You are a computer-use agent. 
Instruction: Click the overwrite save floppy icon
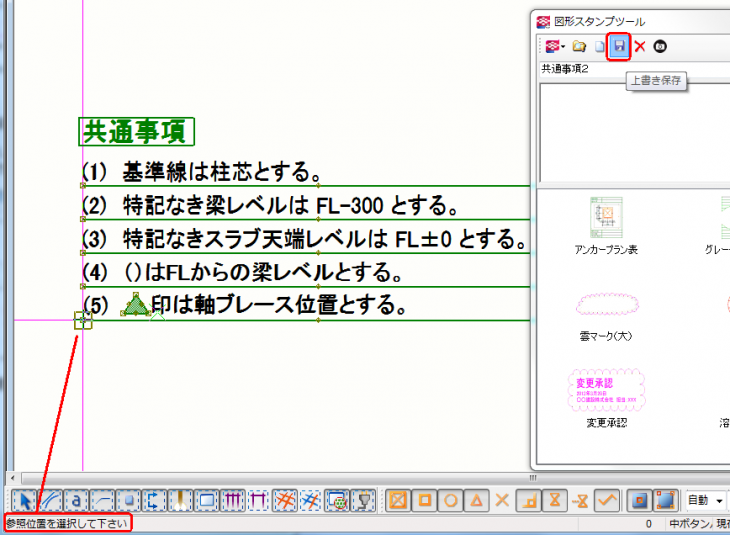(x=619, y=46)
